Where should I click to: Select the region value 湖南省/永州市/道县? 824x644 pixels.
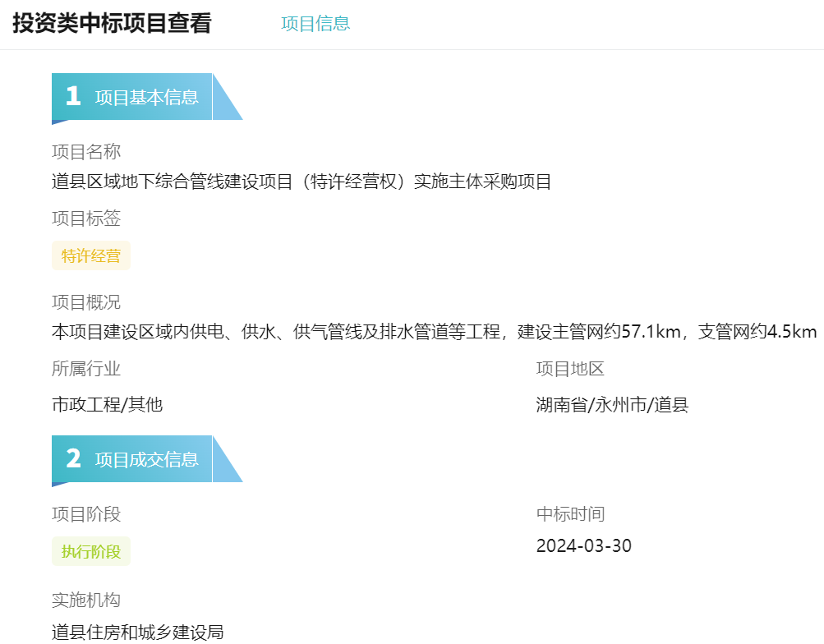click(x=612, y=405)
